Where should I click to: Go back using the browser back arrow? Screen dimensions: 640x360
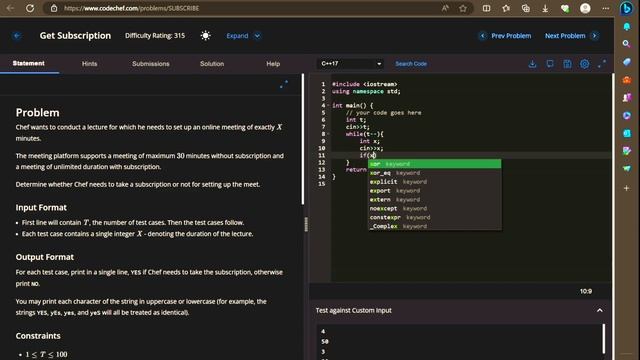[x=10, y=8]
